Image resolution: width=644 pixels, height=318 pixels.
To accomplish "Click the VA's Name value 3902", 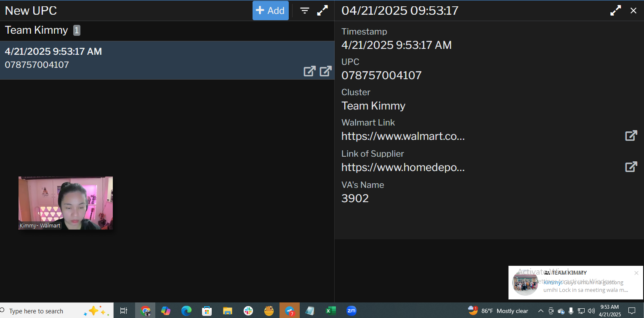I will click(x=355, y=198).
